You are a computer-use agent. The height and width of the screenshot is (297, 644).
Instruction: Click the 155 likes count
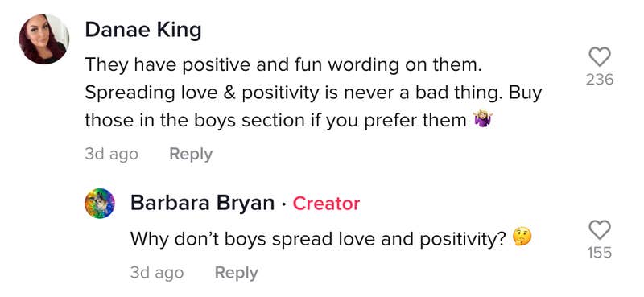pos(600,253)
